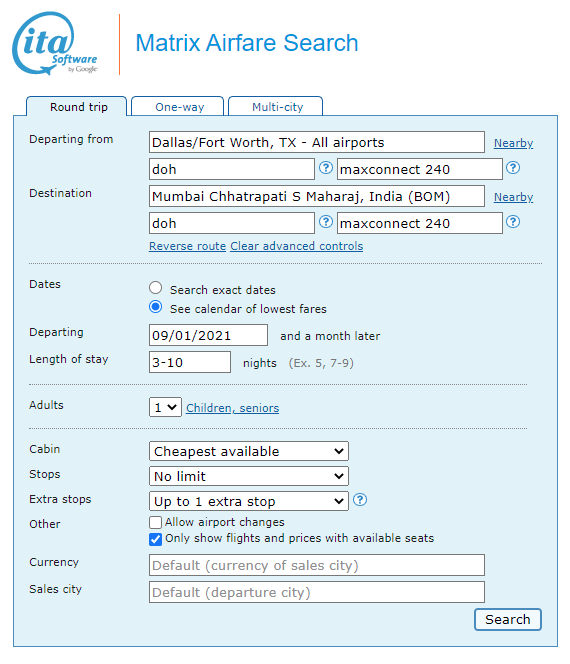570x664 pixels.
Task: Open help icon beside destination routing codes
Action: [x=326, y=222]
